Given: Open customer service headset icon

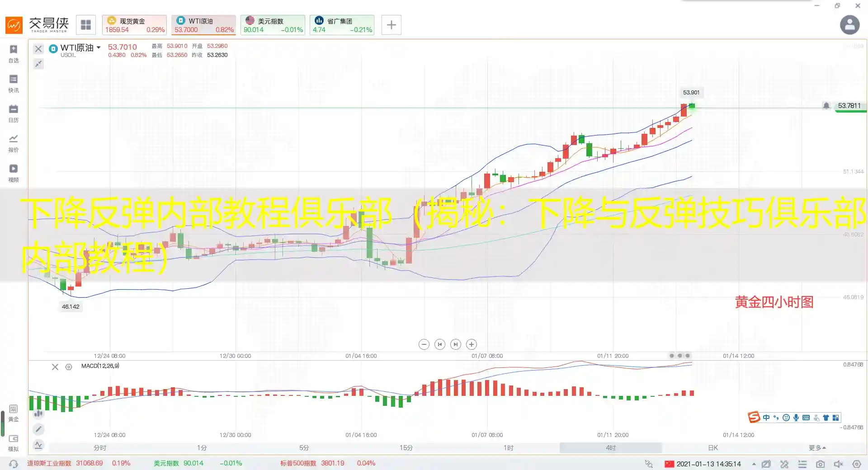Looking at the screenshot, I should (x=14, y=464).
